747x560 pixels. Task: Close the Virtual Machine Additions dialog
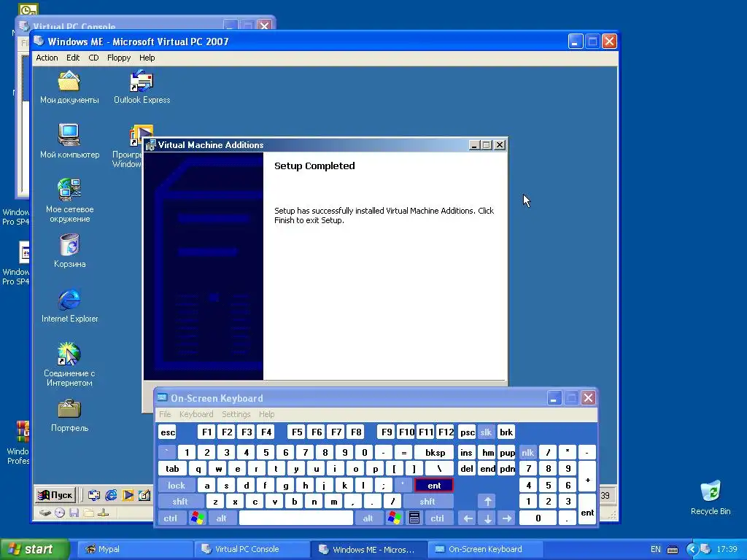click(x=499, y=145)
